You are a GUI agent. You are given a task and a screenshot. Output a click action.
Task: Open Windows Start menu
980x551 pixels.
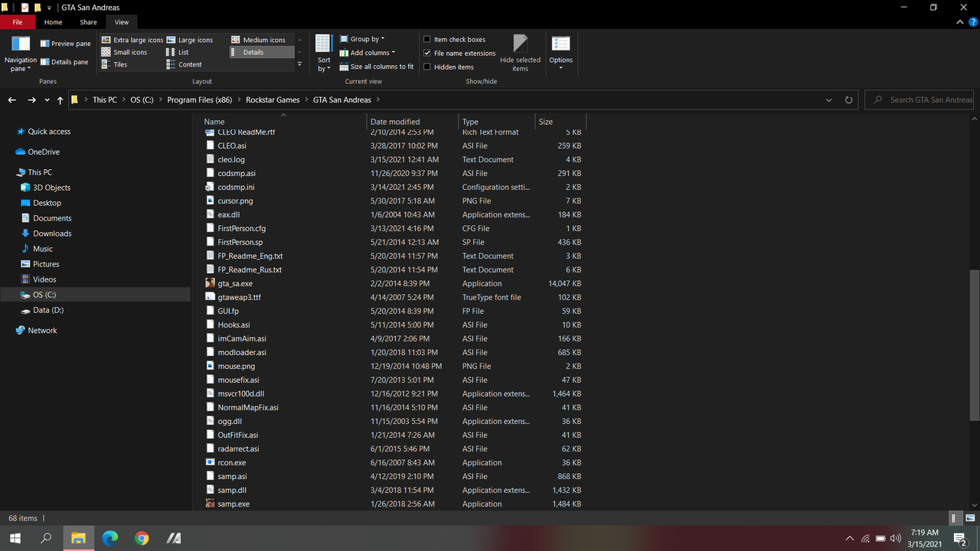coord(15,538)
